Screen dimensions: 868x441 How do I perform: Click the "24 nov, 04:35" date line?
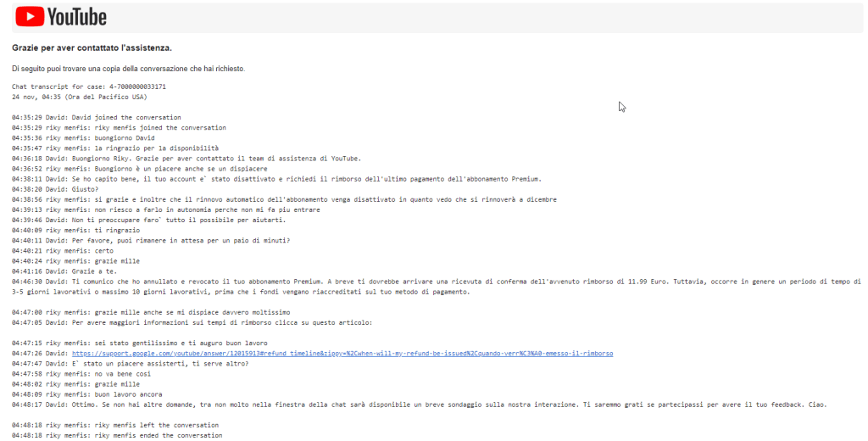(68, 97)
